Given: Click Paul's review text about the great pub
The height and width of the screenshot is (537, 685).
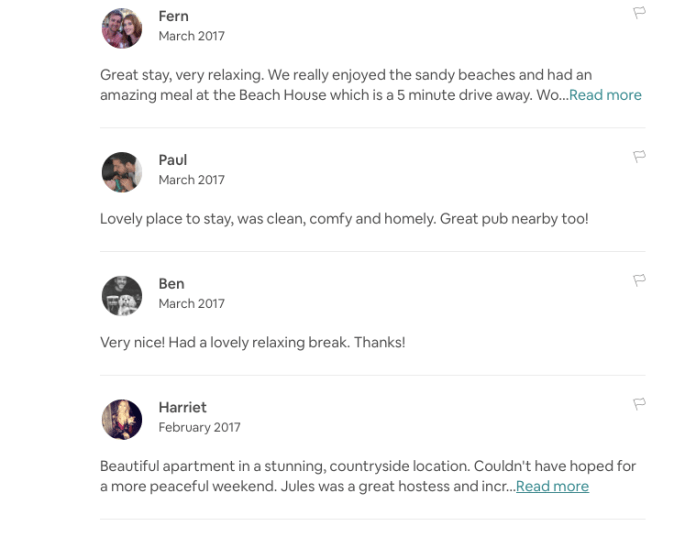Looking at the screenshot, I should click(x=344, y=218).
